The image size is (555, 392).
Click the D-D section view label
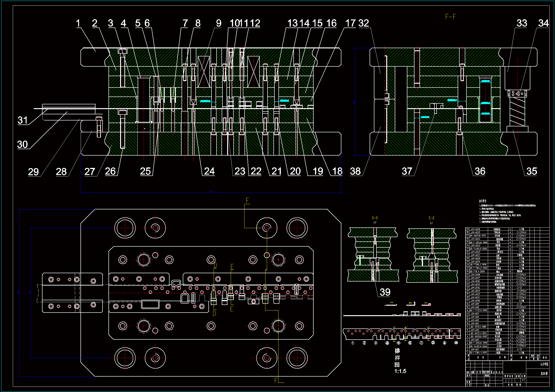[x=375, y=218]
